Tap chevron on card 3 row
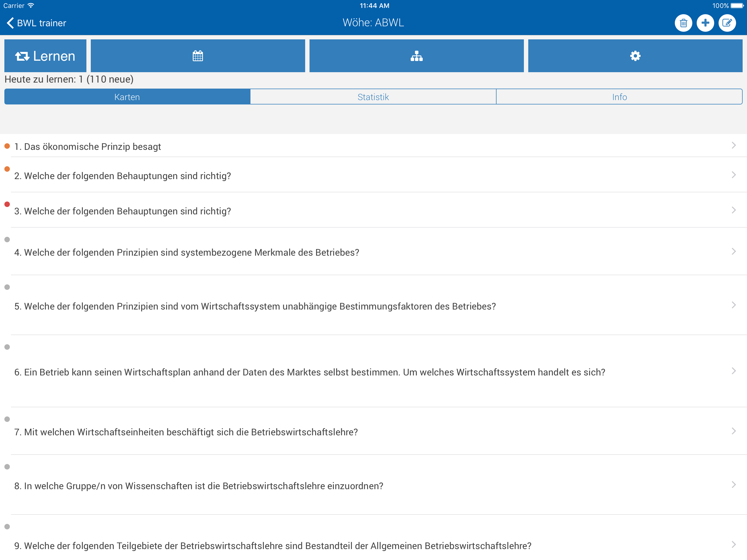747x560 pixels. tap(734, 210)
